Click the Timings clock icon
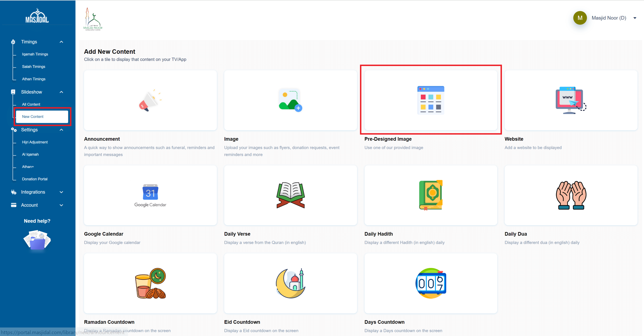This screenshot has height=336, width=644. pos(13,42)
